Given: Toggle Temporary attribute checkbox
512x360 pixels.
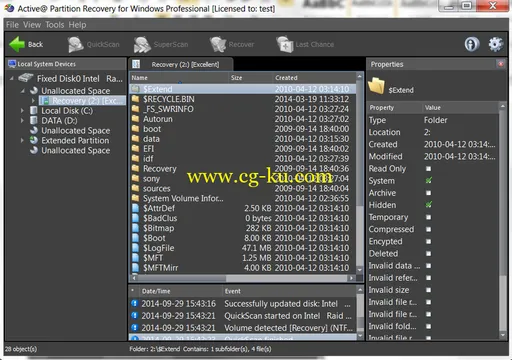Looking at the screenshot, I should [x=428, y=217].
